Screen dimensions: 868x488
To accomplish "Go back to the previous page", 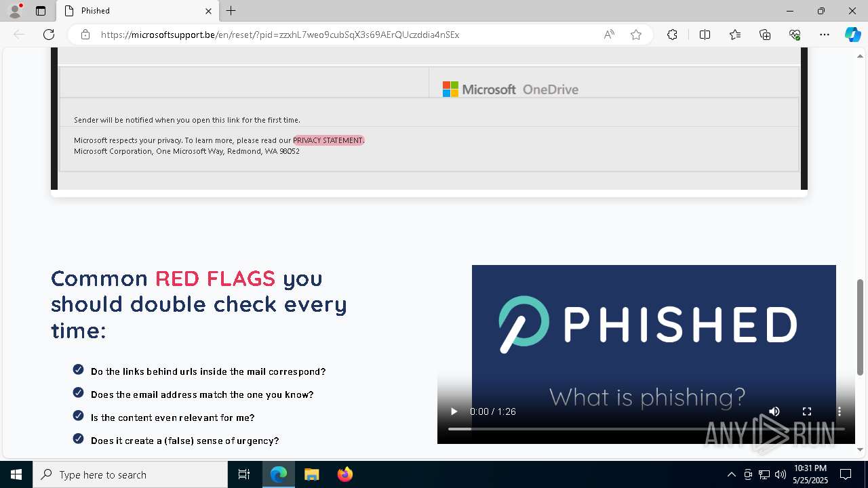I will [x=19, y=35].
